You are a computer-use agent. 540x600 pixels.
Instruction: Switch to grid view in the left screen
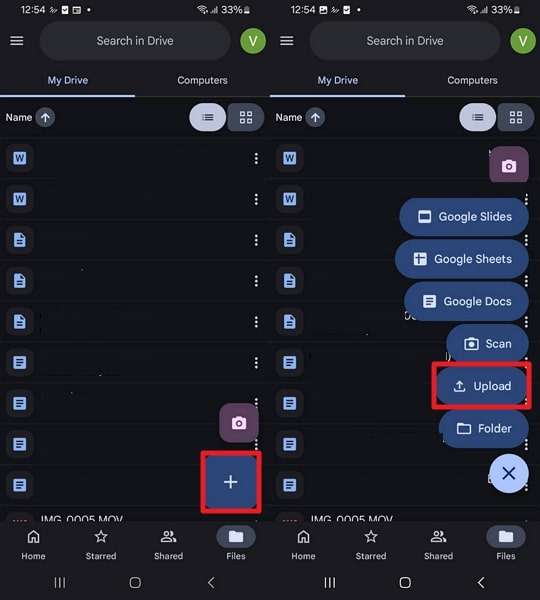pyautogui.click(x=246, y=117)
